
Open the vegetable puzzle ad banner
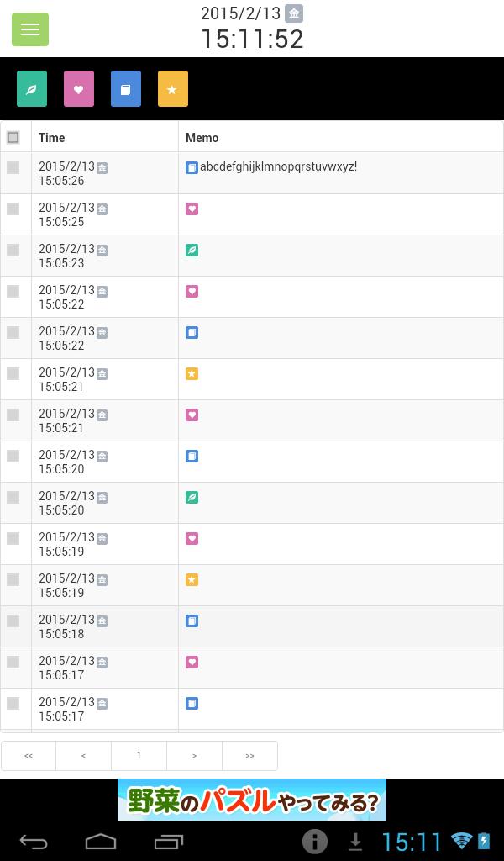click(252, 800)
